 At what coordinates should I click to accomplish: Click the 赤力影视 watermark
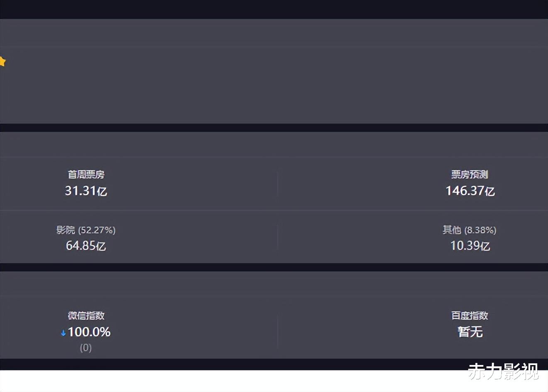tap(503, 371)
